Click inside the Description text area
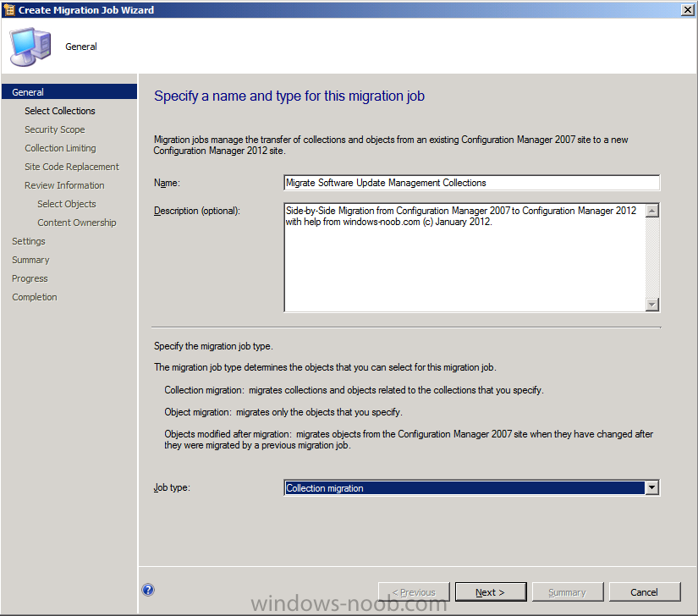The width and height of the screenshot is (698, 616). pyautogui.click(x=464, y=257)
